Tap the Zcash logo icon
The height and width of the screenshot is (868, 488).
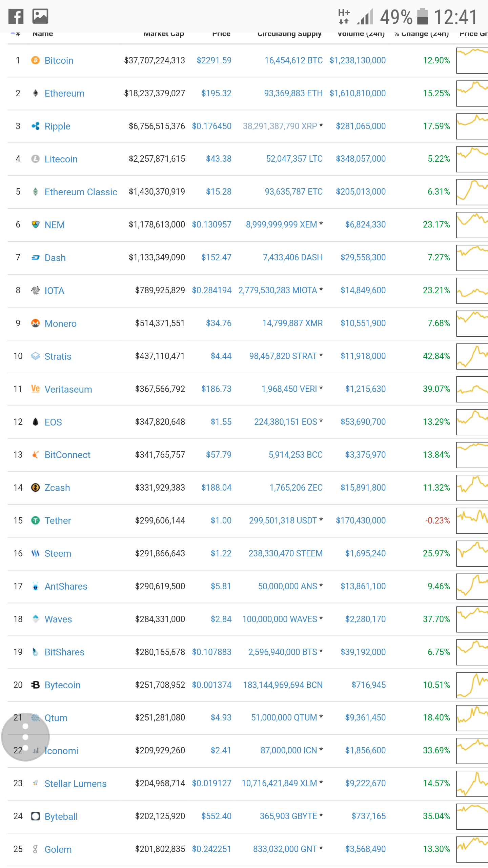point(35,488)
